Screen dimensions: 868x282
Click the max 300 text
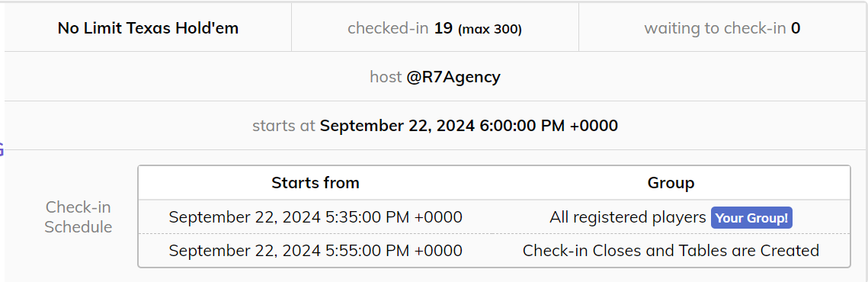pyautogui.click(x=489, y=30)
